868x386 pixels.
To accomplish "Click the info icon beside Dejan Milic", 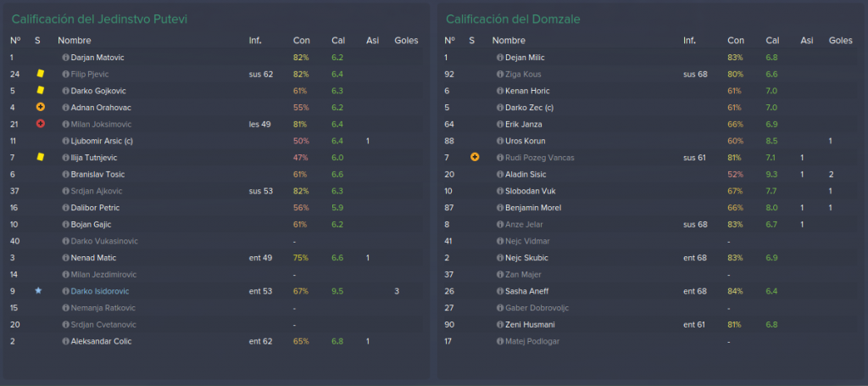I will pos(500,58).
